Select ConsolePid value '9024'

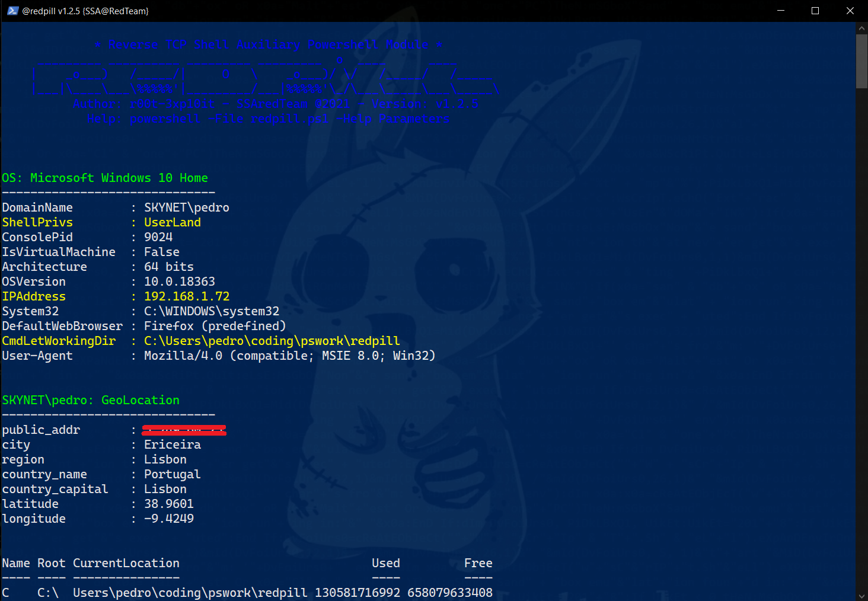click(158, 237)
